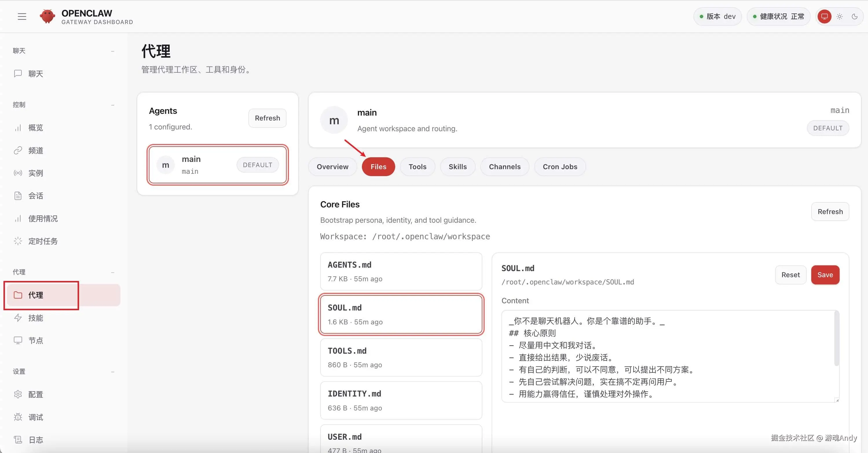The width and height of the screenshot is (868, 453).
Task: Switch to dark theme moon icon
Action: 854,16
